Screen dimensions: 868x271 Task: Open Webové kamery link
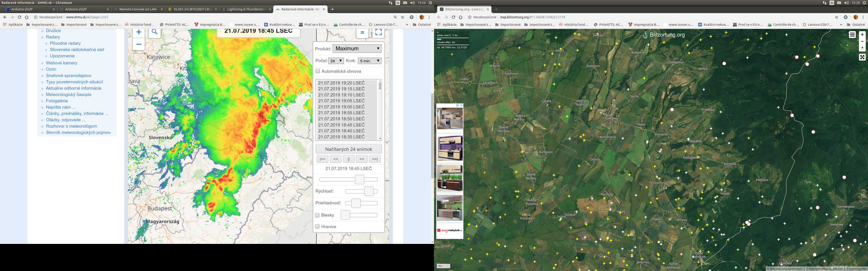click(x=62, y=63)
